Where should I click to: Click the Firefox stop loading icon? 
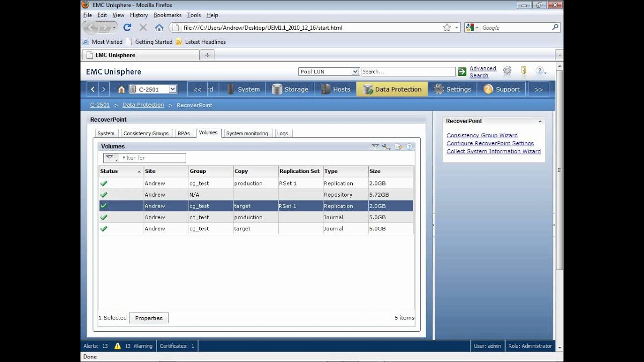click(143, 27)
